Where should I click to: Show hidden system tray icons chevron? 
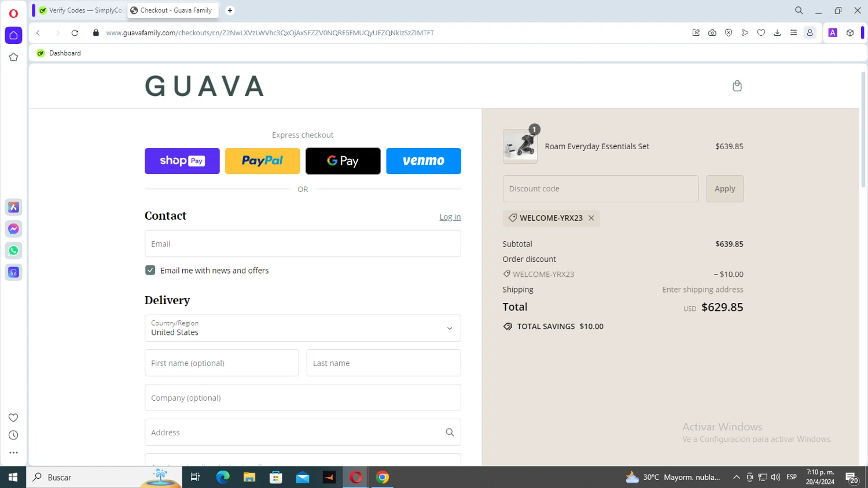click(736, 477)
